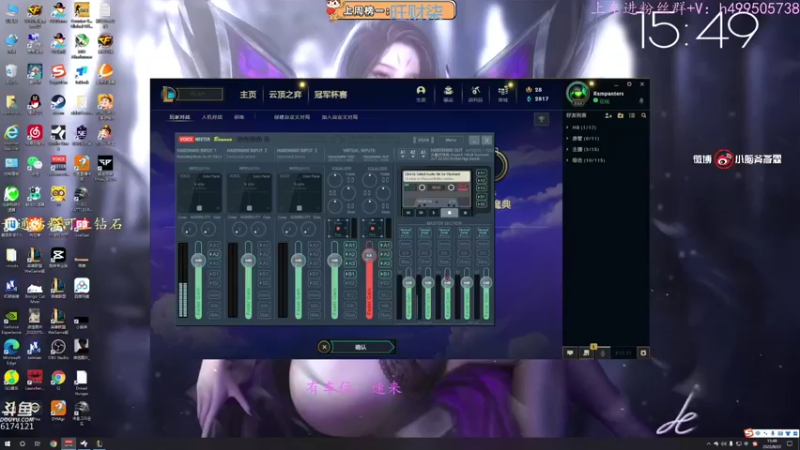Click add friend icon in friends list
The image size is (800, 450).
[x=608, y=116]
